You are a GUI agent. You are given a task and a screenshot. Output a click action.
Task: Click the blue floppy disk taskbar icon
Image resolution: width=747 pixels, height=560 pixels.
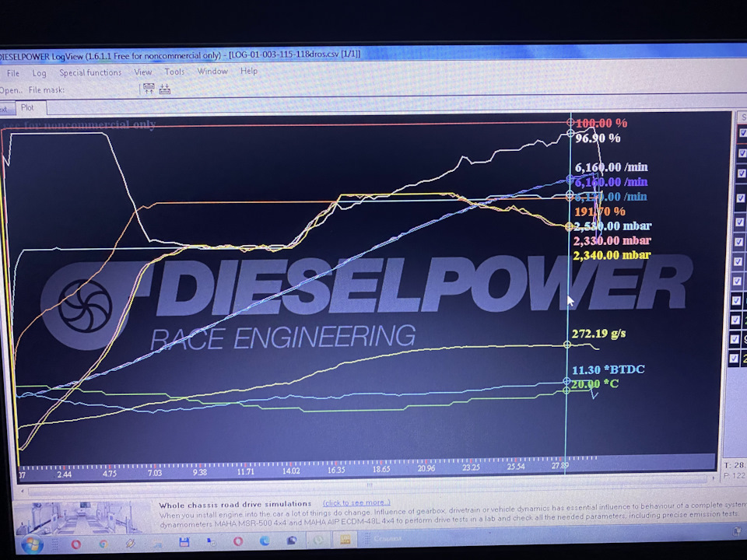184,542
